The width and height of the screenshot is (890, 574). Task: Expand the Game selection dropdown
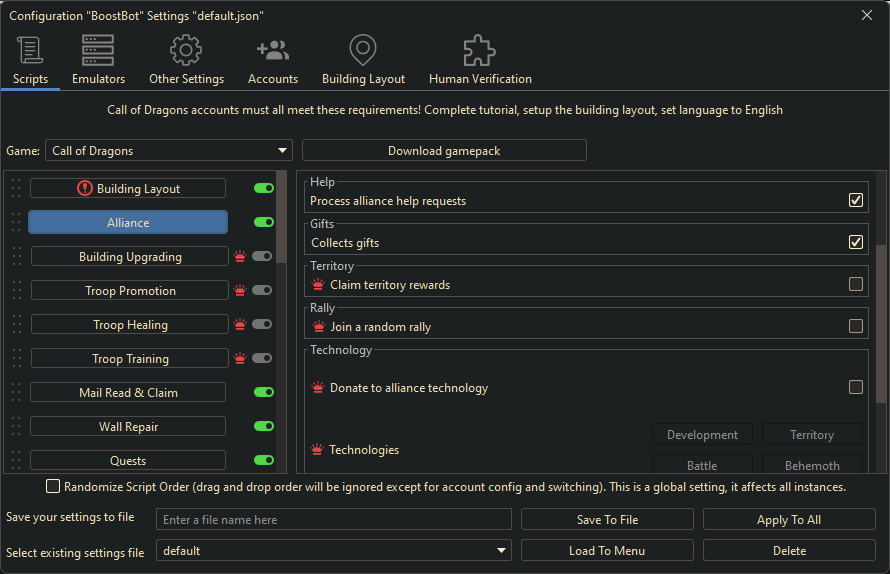(x=168, y=151)
